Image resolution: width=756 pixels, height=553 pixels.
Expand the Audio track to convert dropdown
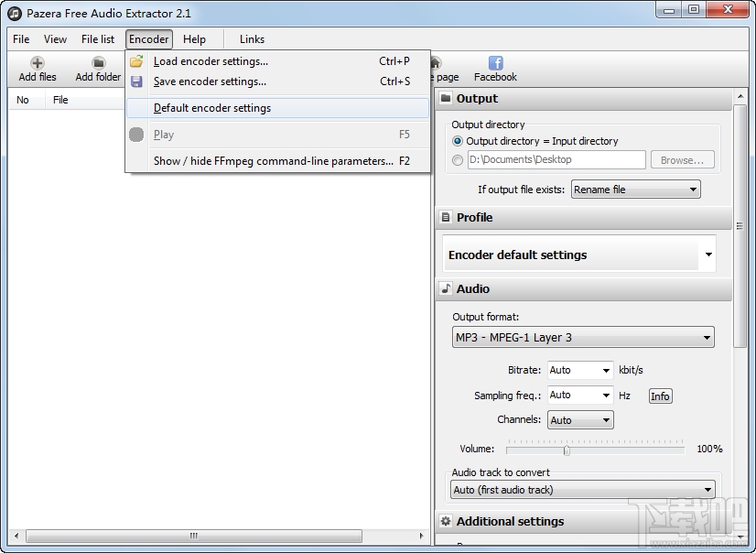583,490
